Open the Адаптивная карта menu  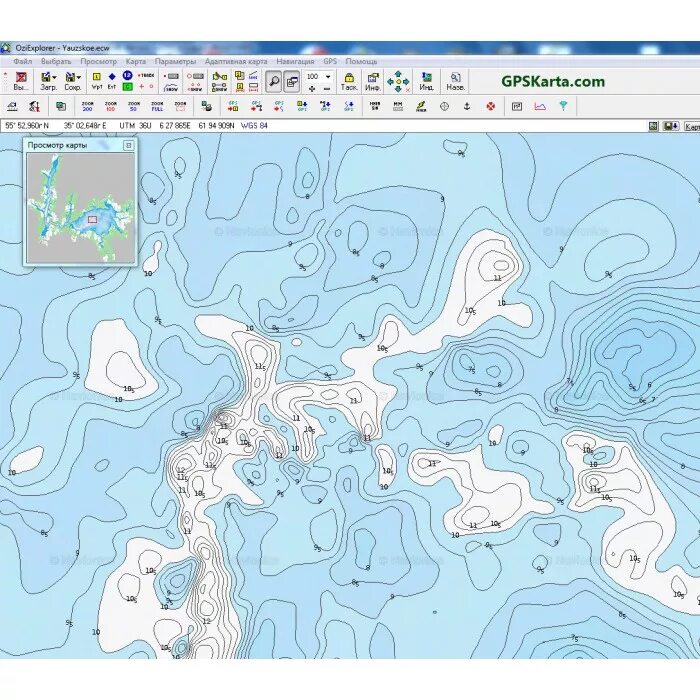236,62
